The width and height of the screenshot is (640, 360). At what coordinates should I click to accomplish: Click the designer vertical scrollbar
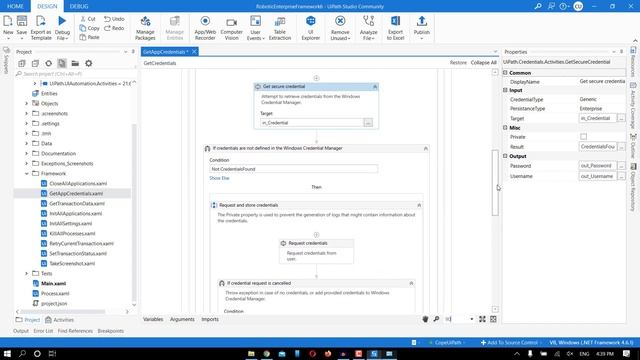pyautogui.click(x=495, y=182)
